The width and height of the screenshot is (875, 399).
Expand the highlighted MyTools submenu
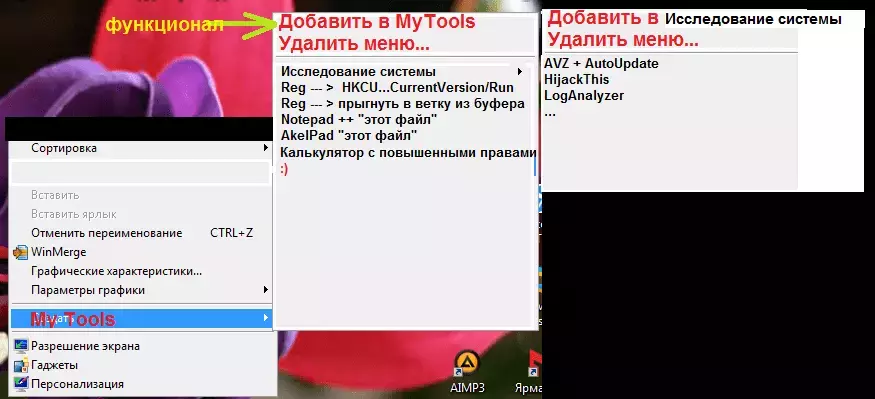coord(142,319)
